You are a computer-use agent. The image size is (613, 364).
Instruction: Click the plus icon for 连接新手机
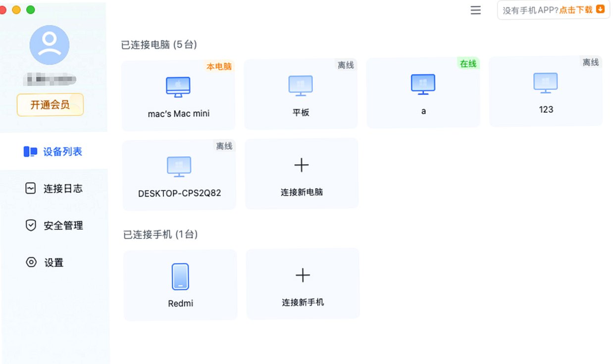pos(303,275)
